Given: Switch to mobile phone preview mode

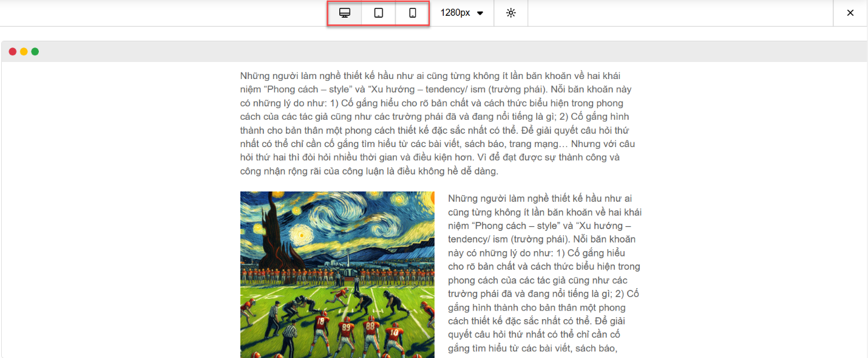Looking at the screenshot, I should click(x=413, y=13).
